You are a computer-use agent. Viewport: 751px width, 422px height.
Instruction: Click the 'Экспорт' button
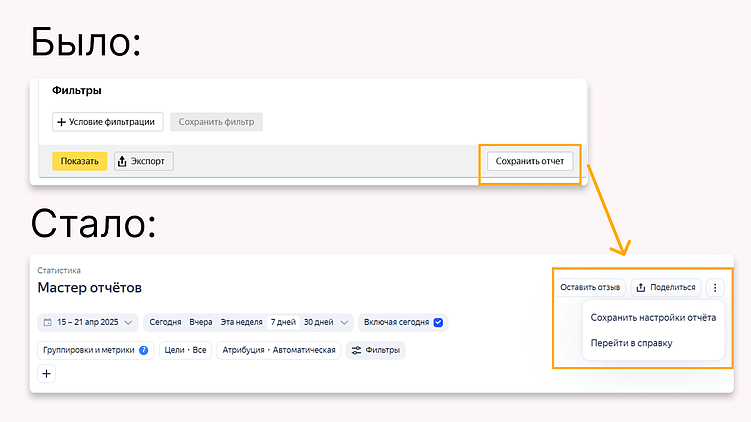point(144,161)
